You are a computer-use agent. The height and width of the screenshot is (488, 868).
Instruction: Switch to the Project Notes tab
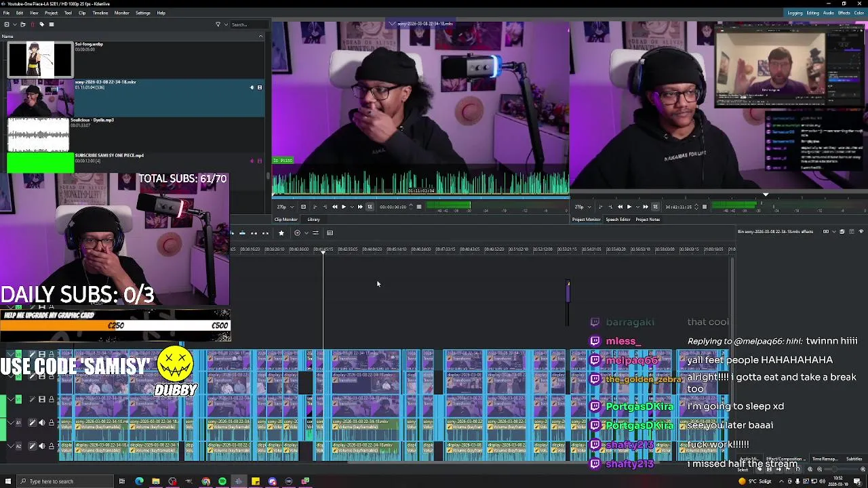pos(648,220)
